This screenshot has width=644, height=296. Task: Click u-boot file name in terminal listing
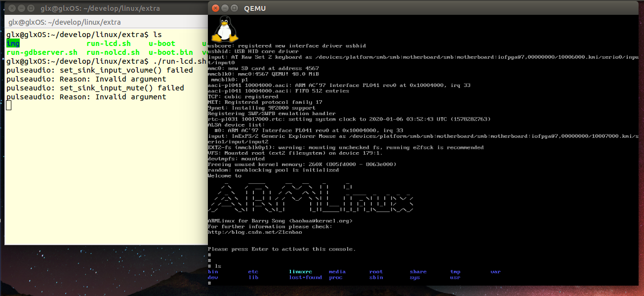click(x=162, y=43)
